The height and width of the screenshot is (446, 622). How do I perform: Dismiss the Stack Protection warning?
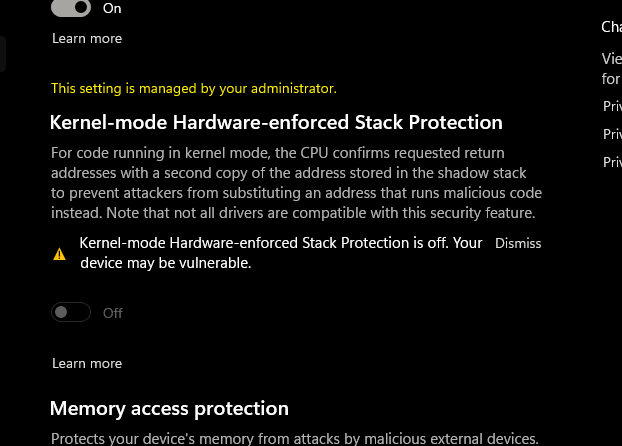[x=518, y=243]
